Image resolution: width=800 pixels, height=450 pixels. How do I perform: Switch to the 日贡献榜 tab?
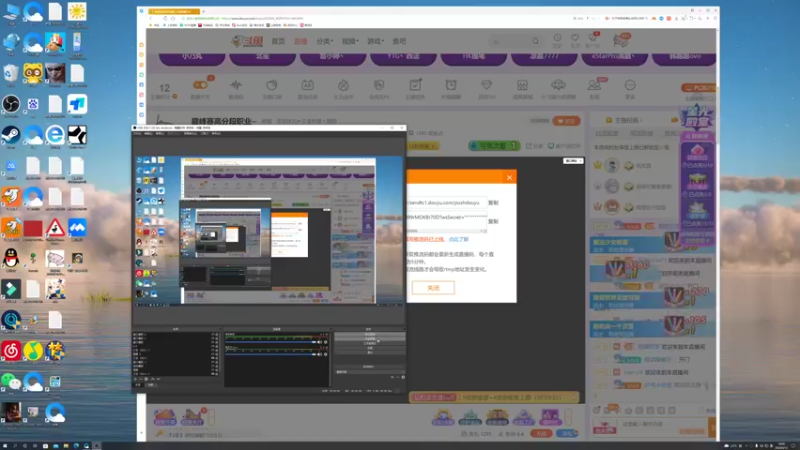pyautogui.click(x=607, y=134)
